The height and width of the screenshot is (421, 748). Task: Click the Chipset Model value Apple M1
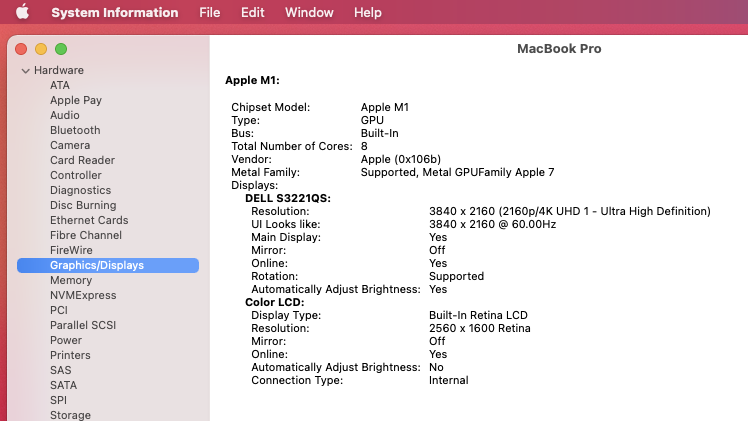click(384, 107)
